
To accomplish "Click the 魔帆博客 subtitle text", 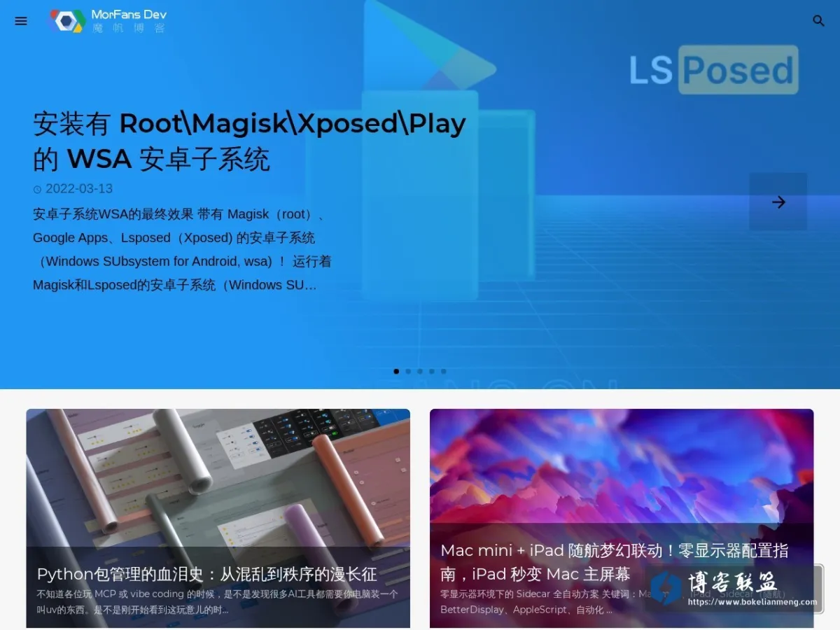I will point(129,29).
